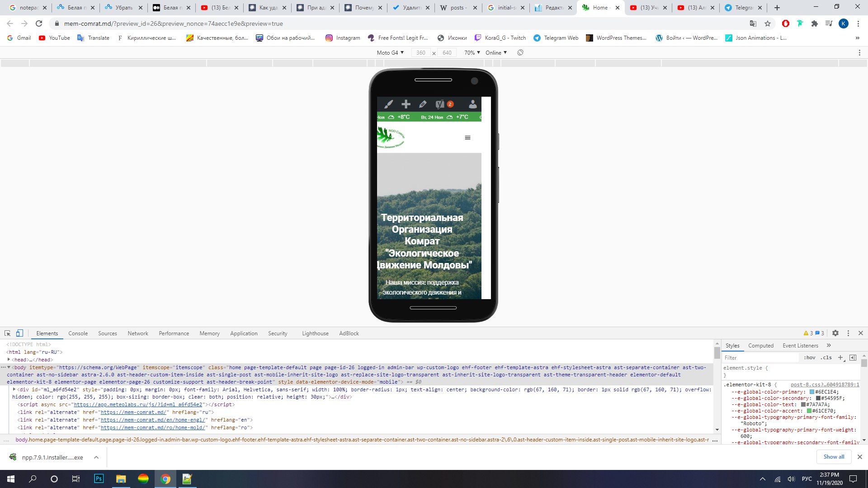The height and width of the screenshot is (488, 868).
Task: Open the AdBlock extension icon
Action: [x=786, y=23]
